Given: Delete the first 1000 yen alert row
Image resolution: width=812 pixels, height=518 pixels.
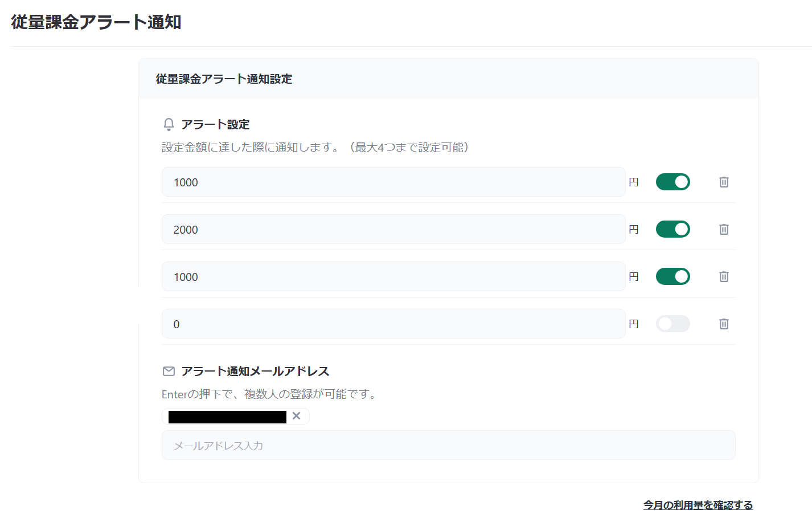Looking at the screenshot, I should (724, 182).
